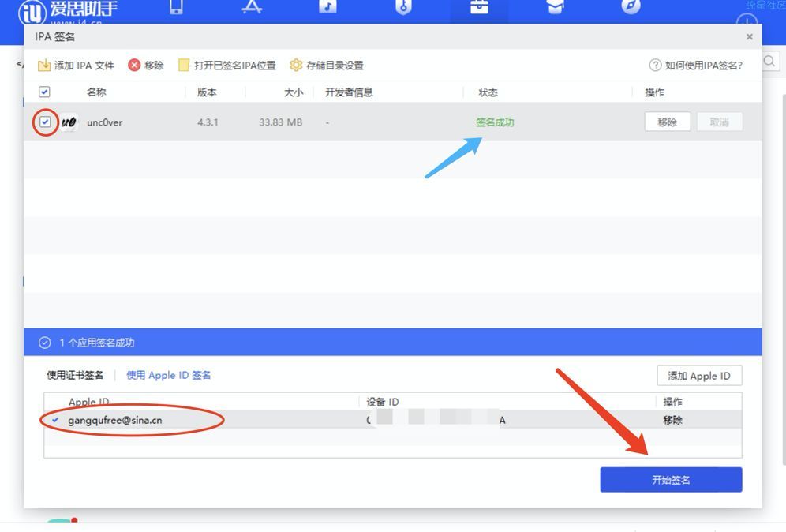This screenshot has width=786, height=532.
Task: Click the 33.83 MB size cell
Action: [x=281, y=122]
